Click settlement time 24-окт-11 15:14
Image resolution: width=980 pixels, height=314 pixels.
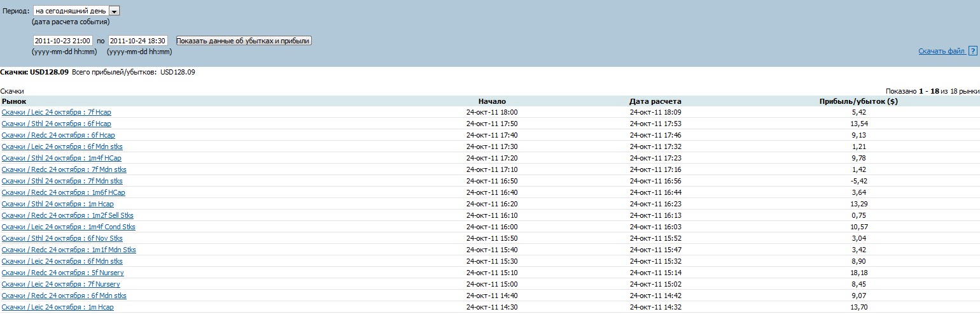pos(655,273)
